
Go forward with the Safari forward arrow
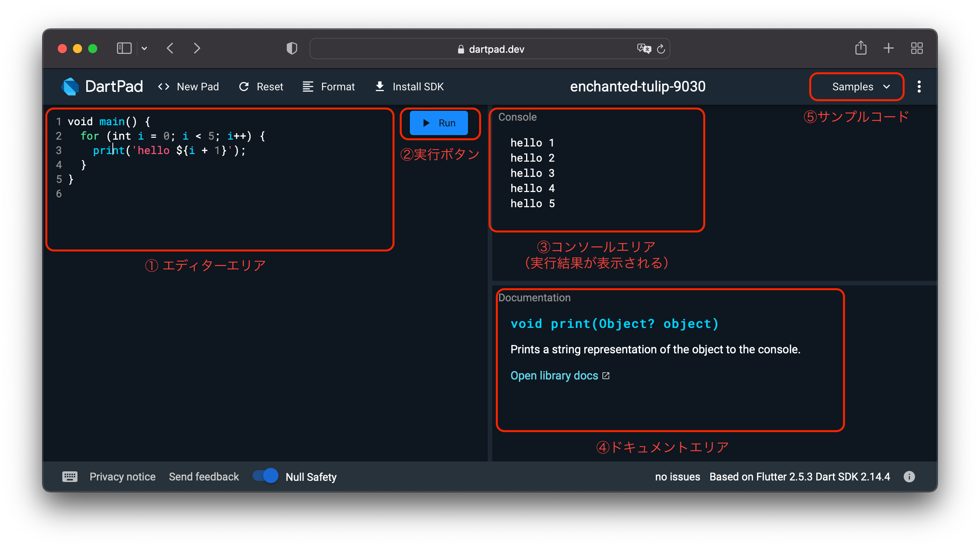tap(197, 48)
